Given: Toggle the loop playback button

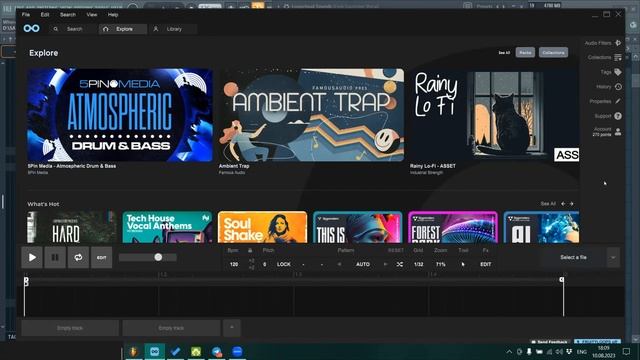Looking at the screenshot, I should coord(78,257).
